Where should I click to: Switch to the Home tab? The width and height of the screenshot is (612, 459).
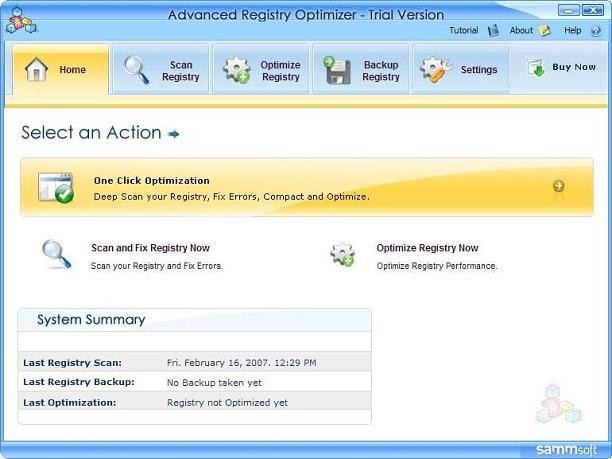point(60,69)
